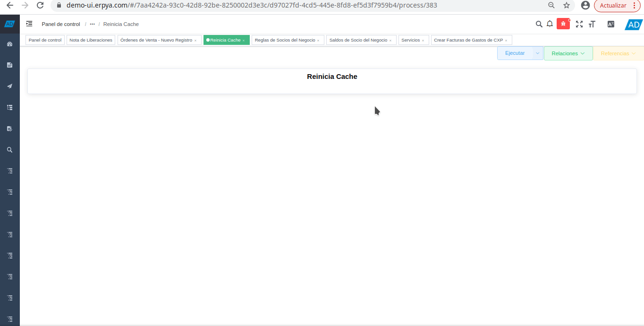
Task: Open the language translation icon
Action: pos(611,24)
